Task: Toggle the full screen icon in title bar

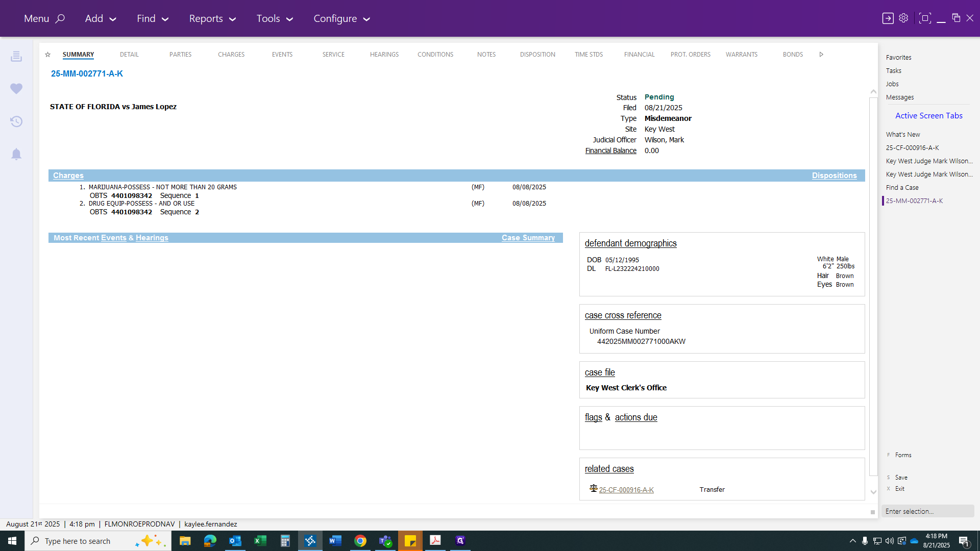Action: tap(924, 18)
